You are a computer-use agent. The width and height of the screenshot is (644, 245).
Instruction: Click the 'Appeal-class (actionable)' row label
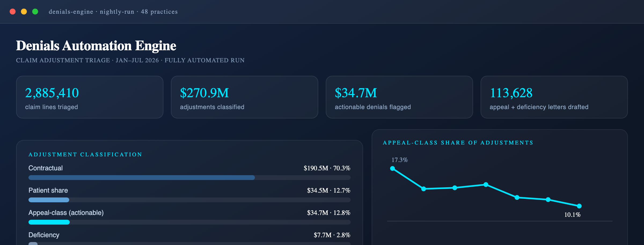click(66, 213)
